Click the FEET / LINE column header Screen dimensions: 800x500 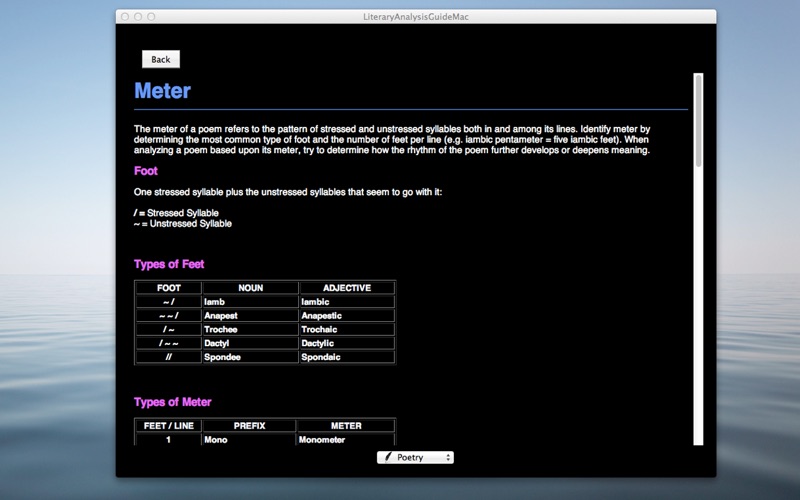point(169,426)
